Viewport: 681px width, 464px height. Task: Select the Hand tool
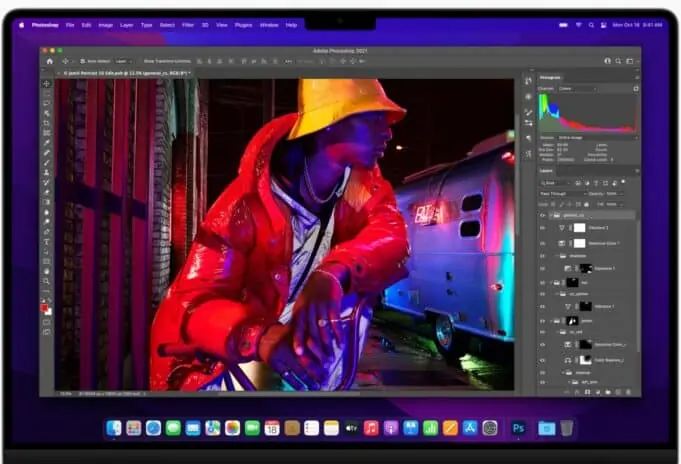[46, 271]
